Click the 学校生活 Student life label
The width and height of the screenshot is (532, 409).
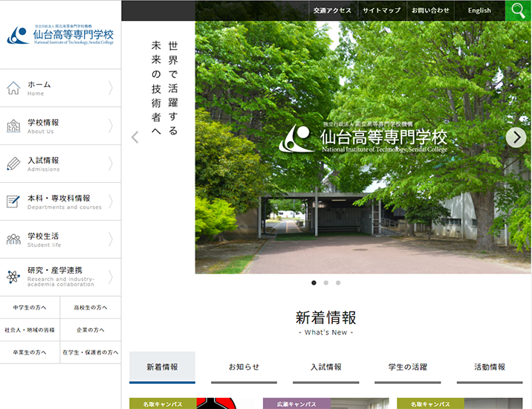pyautogui.click(x=44, y=239)
